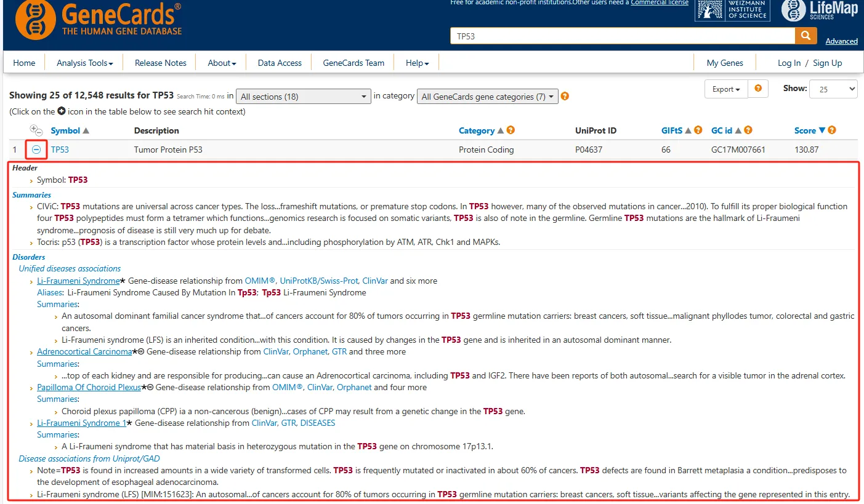This screenshot has width=864, height=504.
Task: Click the GeneCards logo
Action: [x=99, y=20]
